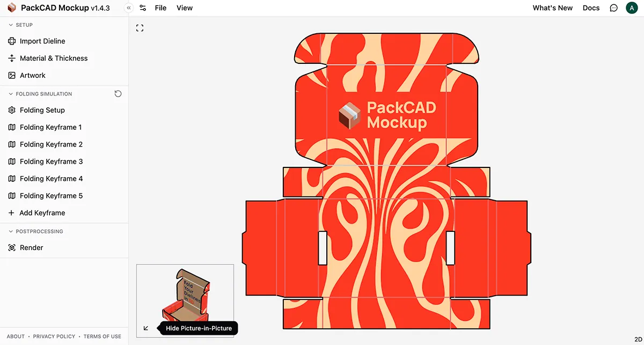Click the Render focus icon

(12, 248)
